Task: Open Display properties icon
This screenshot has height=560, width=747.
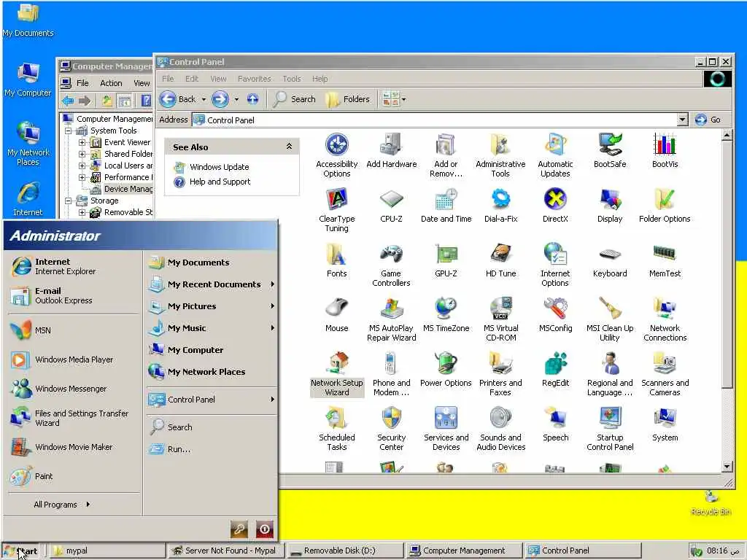Action: [610, 206]
